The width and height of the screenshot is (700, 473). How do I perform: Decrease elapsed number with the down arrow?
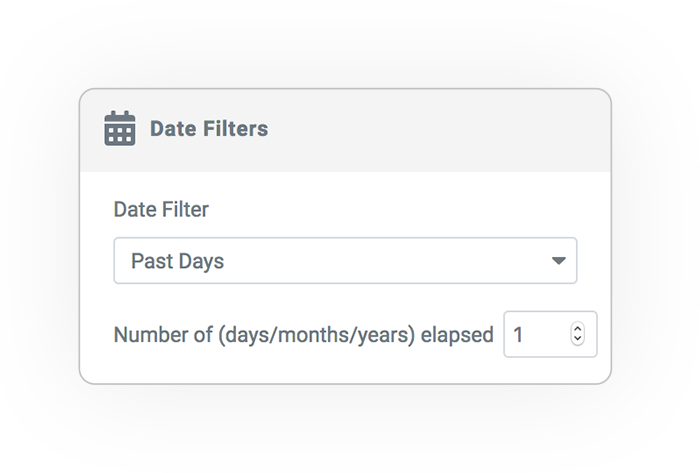coord(578,338)
